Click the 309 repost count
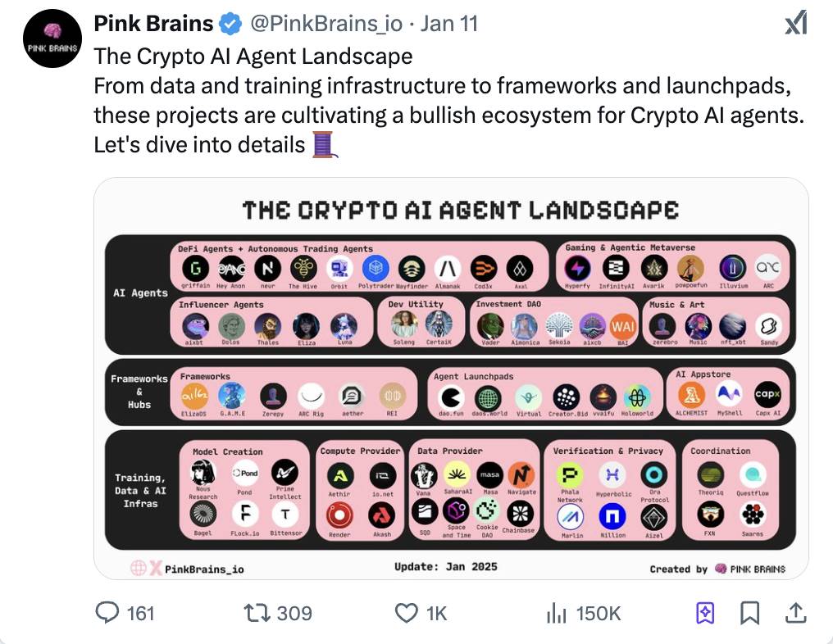 (x=293, y=613)
